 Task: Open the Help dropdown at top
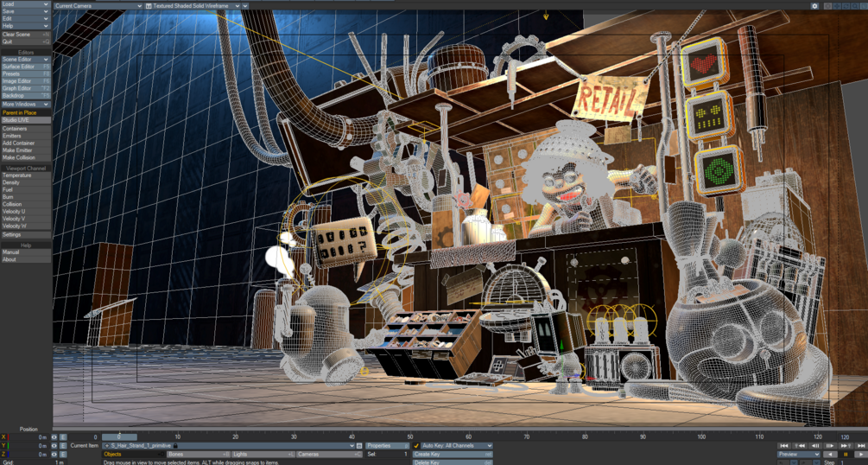point(25,25)
